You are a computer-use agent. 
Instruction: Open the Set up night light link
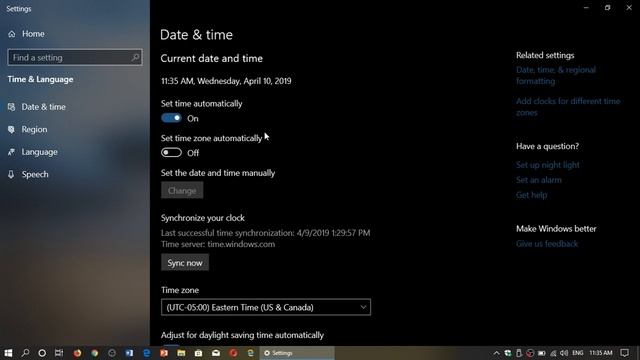pyautogui.click(x=547, y=165)
